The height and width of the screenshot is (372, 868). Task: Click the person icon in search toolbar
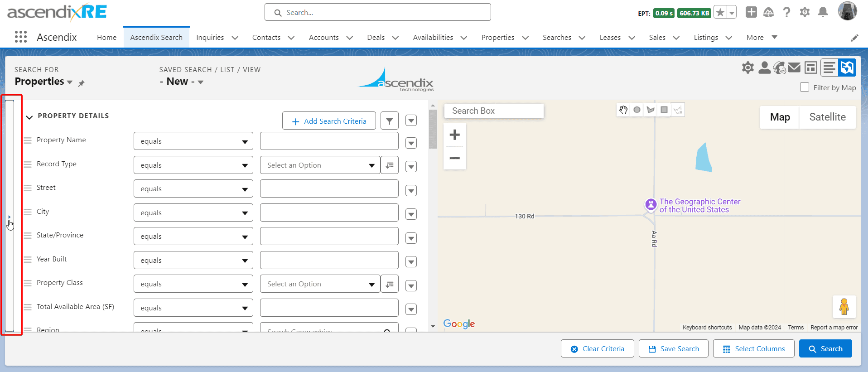(764, 68)
